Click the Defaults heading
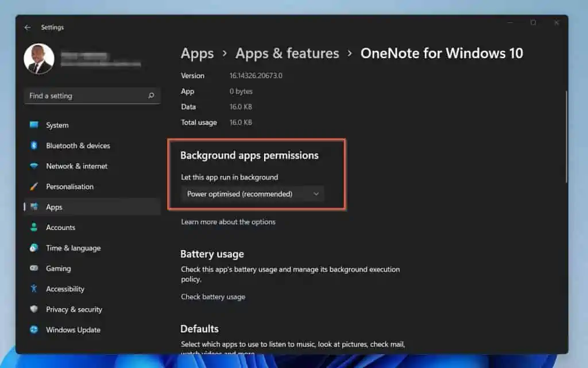Viewport: 588px width, 368px height. point(199,329)
